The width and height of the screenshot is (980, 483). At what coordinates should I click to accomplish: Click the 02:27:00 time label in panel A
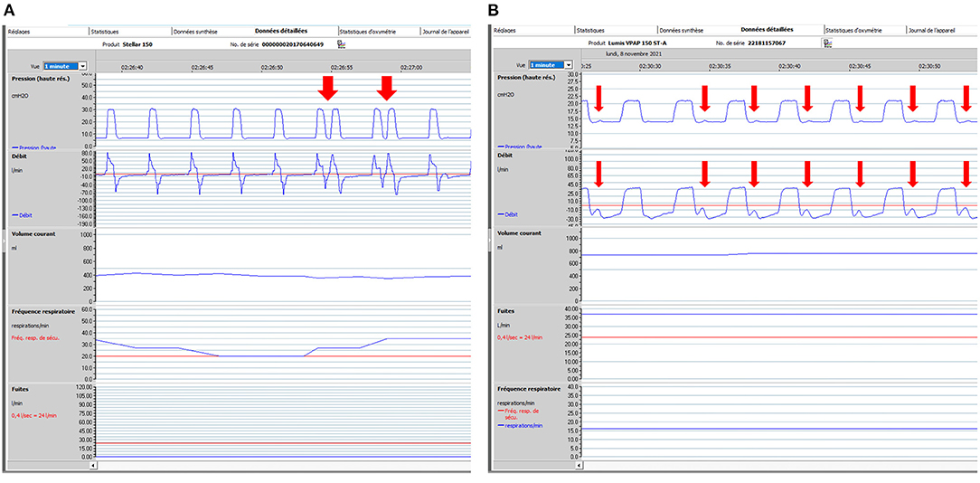click(x=411, y=66)
